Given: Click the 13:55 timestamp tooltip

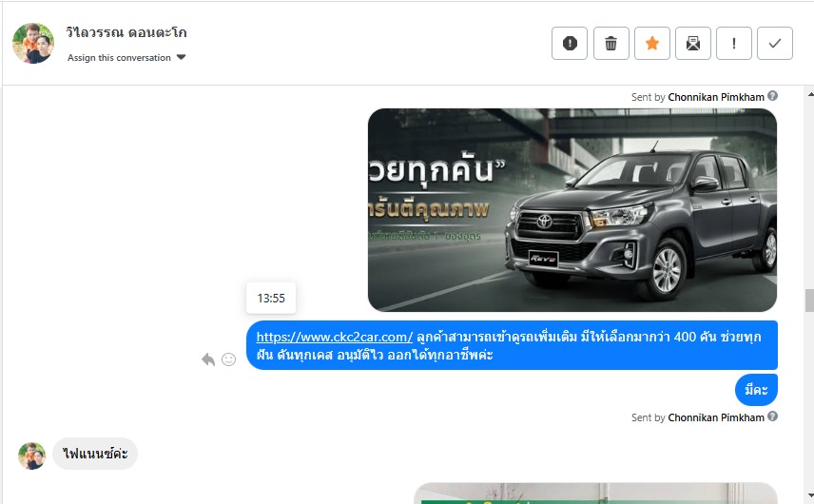Looking at the screenshot, I should pos(271,298).
